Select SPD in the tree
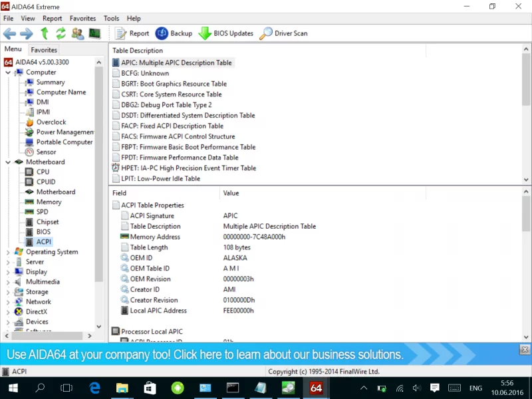Image resolution: width=532 pixels, height=399 pixels. 42,211
